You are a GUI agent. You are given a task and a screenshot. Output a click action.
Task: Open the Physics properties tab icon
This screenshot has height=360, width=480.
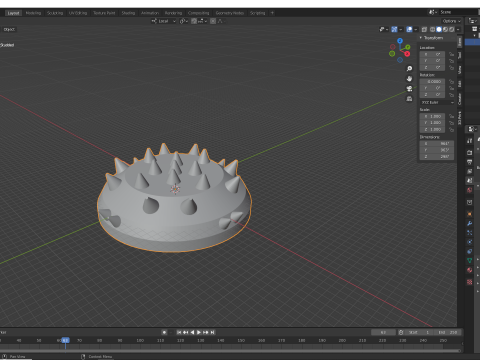click(x=470, y=242)
